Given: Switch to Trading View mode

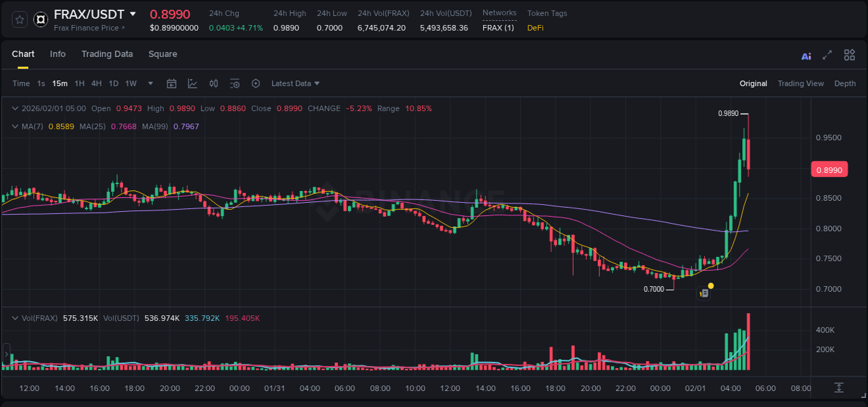Looking at the screenshot, I should [x=801, y=83].
